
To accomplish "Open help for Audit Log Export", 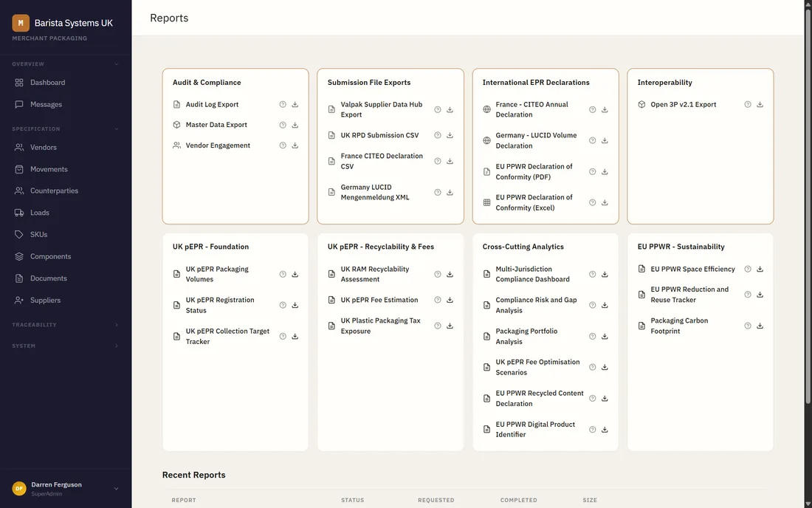I will click(283, 104).
